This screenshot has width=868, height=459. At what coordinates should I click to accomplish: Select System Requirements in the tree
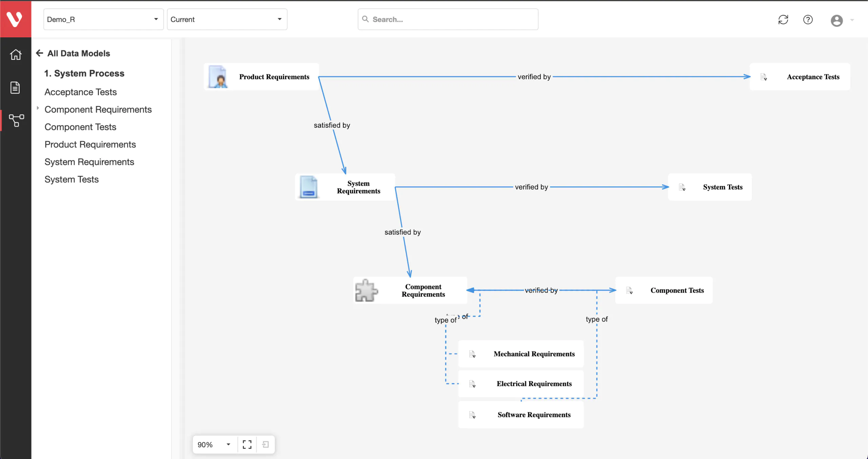(90, 162)
